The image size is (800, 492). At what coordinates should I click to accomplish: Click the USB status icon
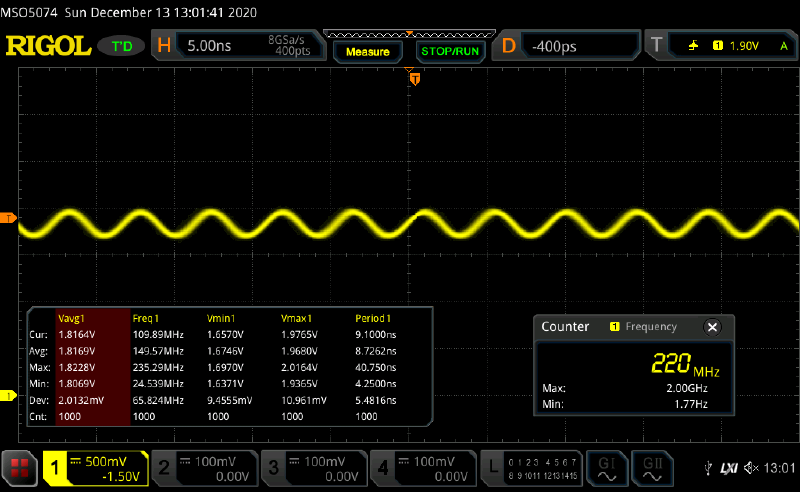(x=708, y=468)
